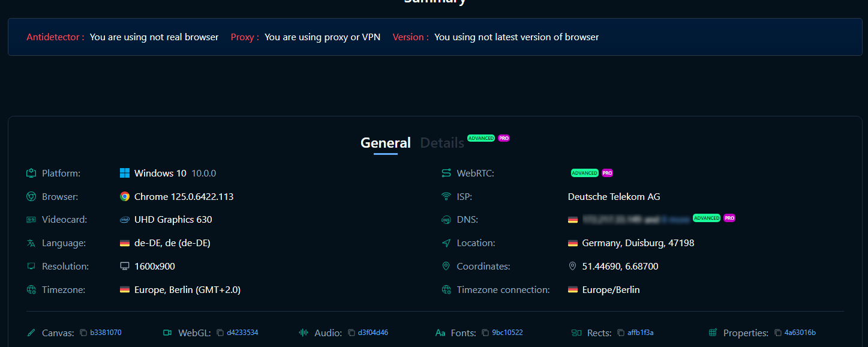Viewport: 868px width, 347px height.
Task: Copy the Fonts hash 9bc10522
Action: click(x=485, y=333)
